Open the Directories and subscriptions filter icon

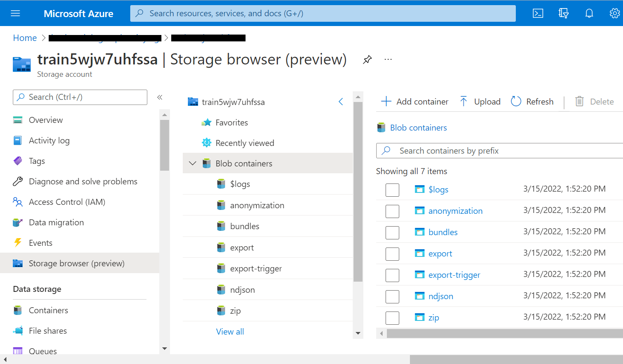click(x=564, y=13)
